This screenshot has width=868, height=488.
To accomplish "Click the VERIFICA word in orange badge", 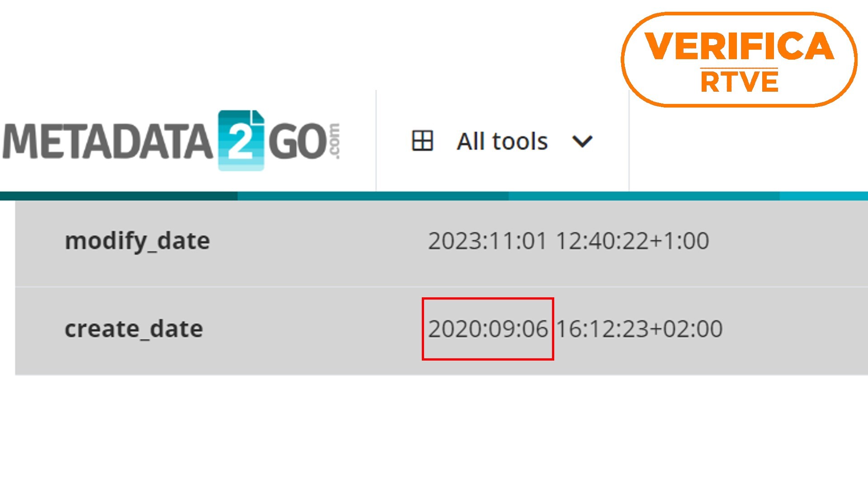I will click(739, 46).
